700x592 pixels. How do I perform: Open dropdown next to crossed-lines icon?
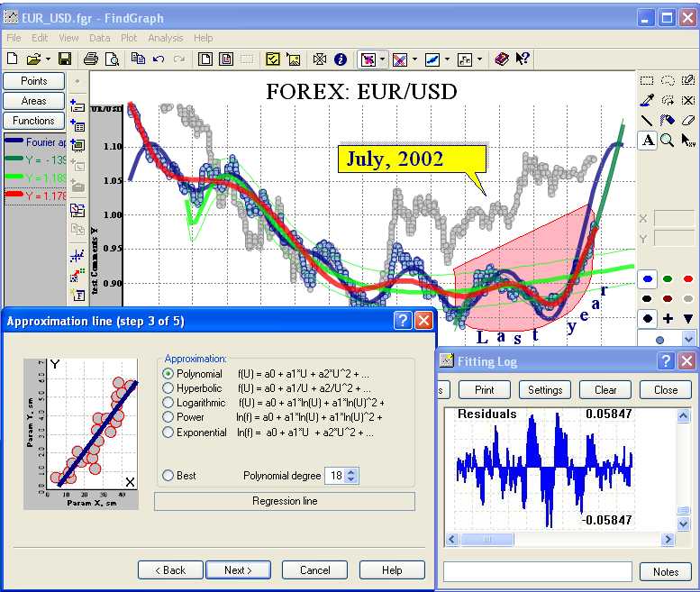[414, 59]
